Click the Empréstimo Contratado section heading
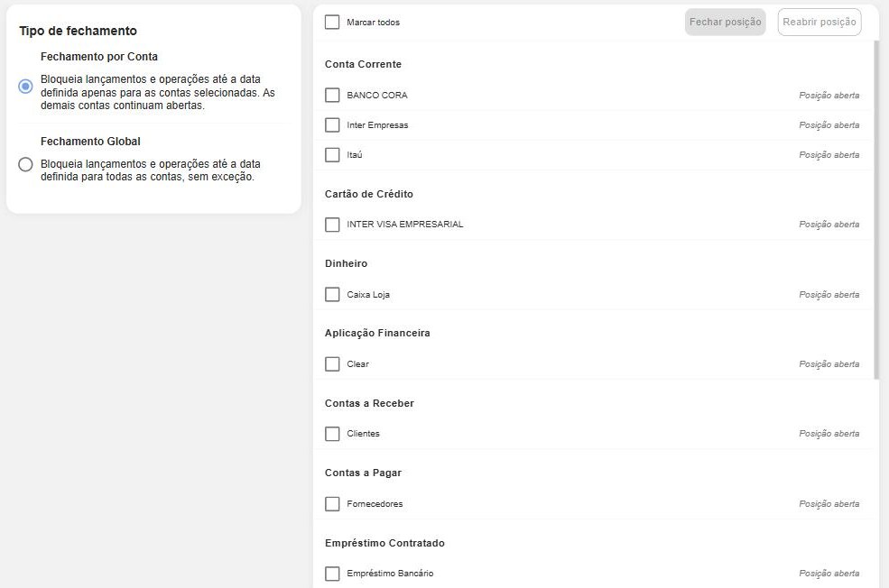The image size is (889, 588). tap(385, 543)
